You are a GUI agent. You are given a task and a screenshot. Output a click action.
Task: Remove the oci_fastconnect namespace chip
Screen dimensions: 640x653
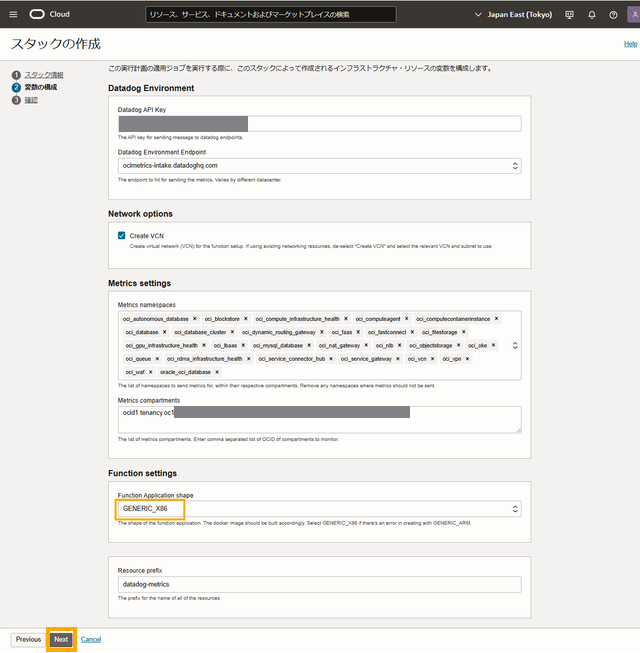pos(412,332)
